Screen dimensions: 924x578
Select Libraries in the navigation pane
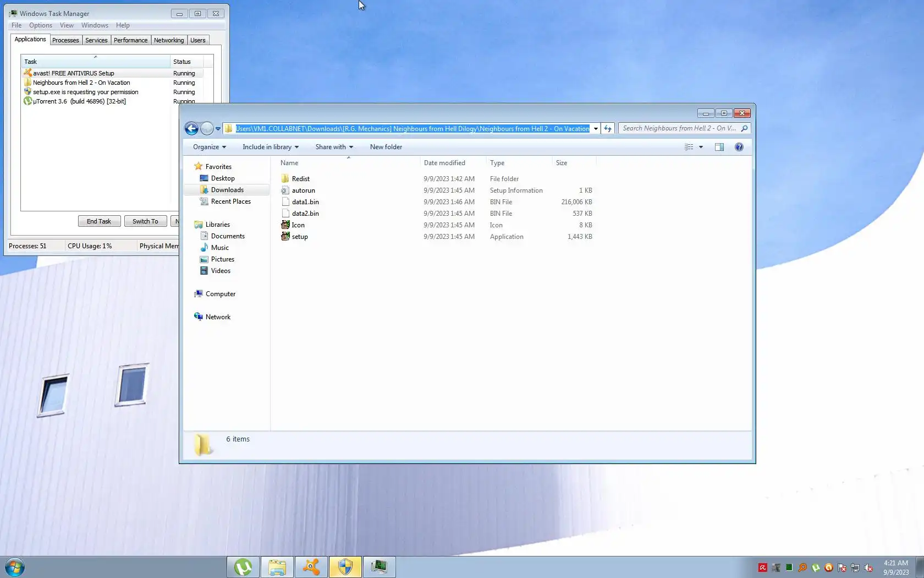[217, 225]
